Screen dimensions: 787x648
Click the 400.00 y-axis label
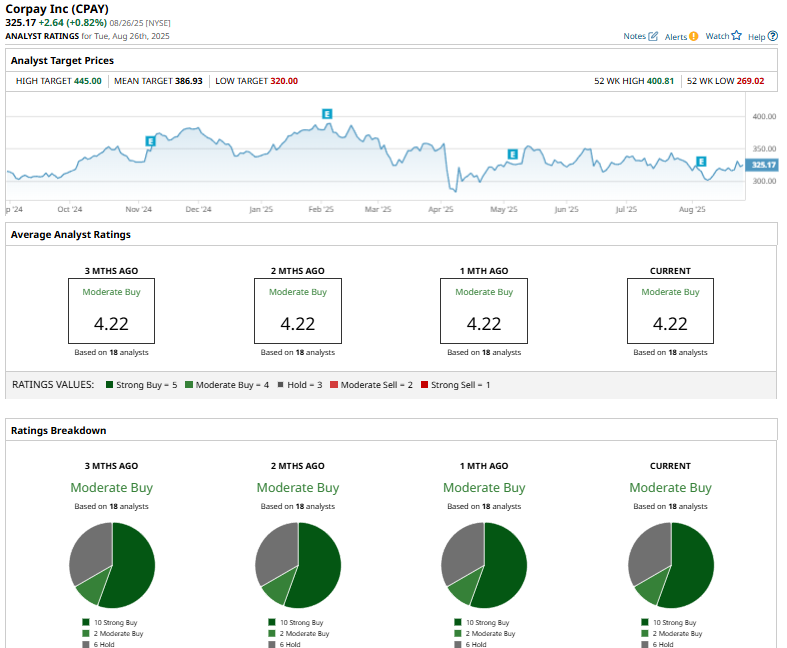[764, 116]
